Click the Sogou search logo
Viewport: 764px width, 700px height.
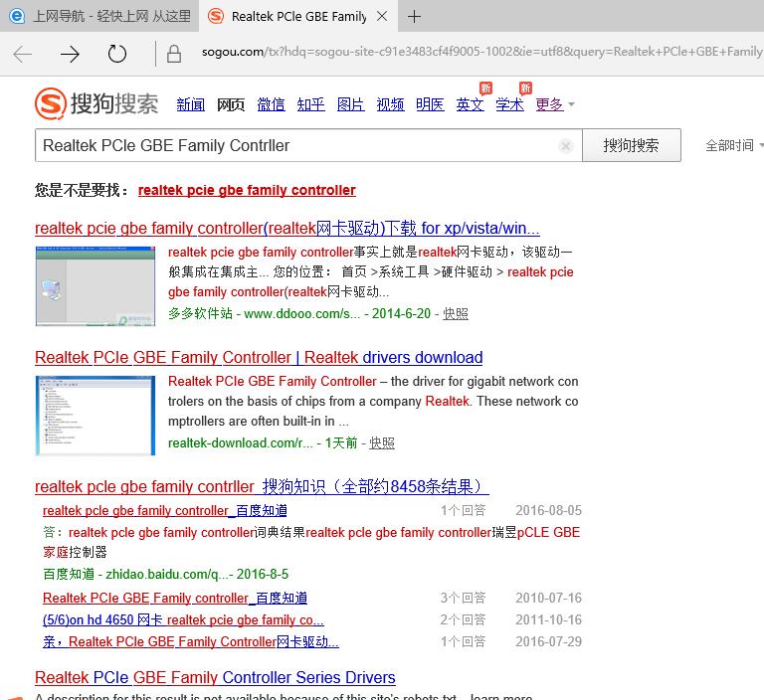(x=96, y=103)
